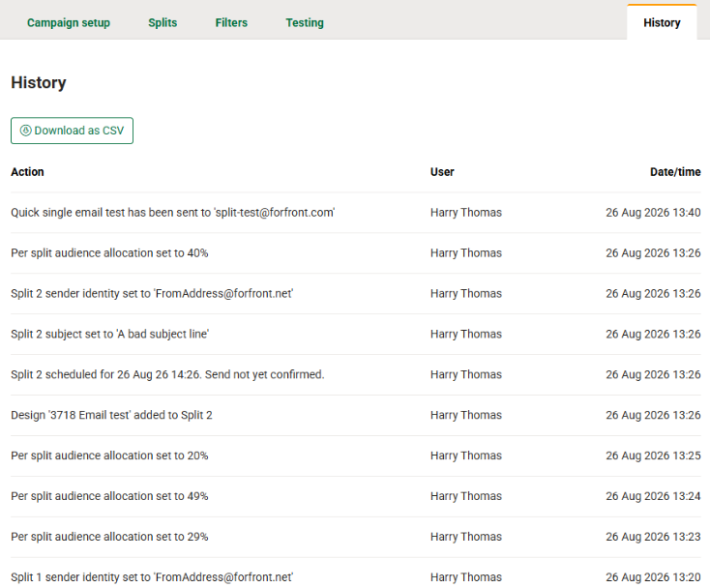The height and width of the screenshot is (588, 710).
Task: Click Harry Thomas in the 13:20 row
Action: (x=466, y=577)
